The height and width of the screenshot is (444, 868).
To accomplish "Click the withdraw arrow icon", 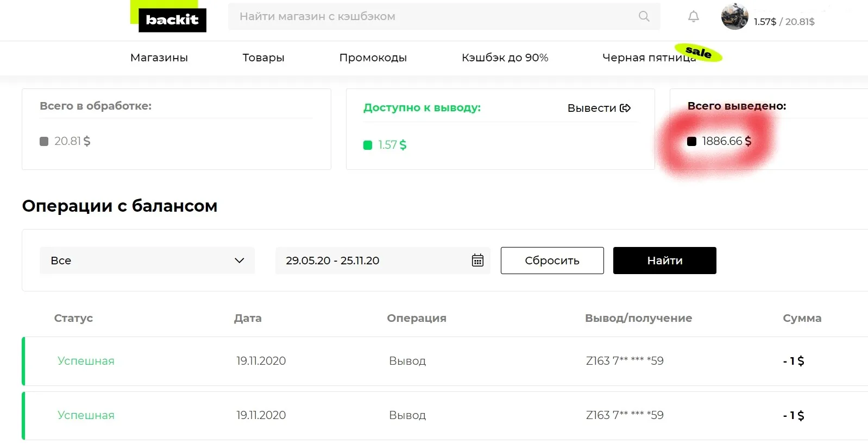I will 626,108.
